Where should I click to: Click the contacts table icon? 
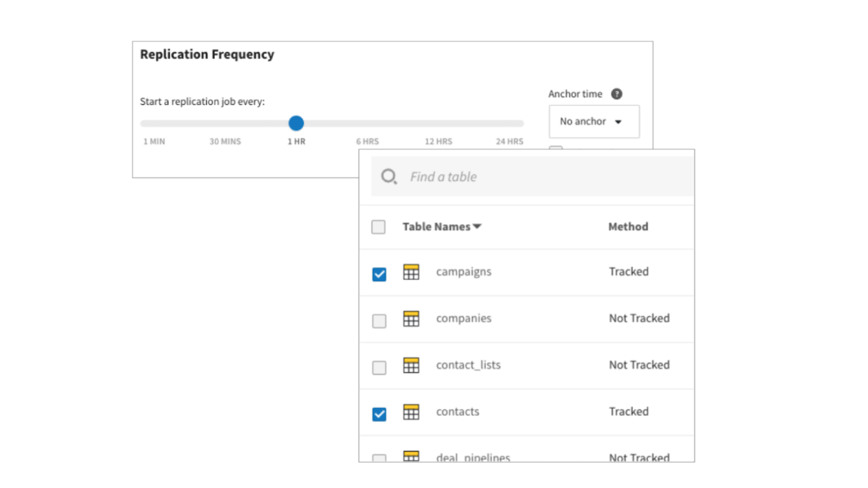click(x=412, y=412)
